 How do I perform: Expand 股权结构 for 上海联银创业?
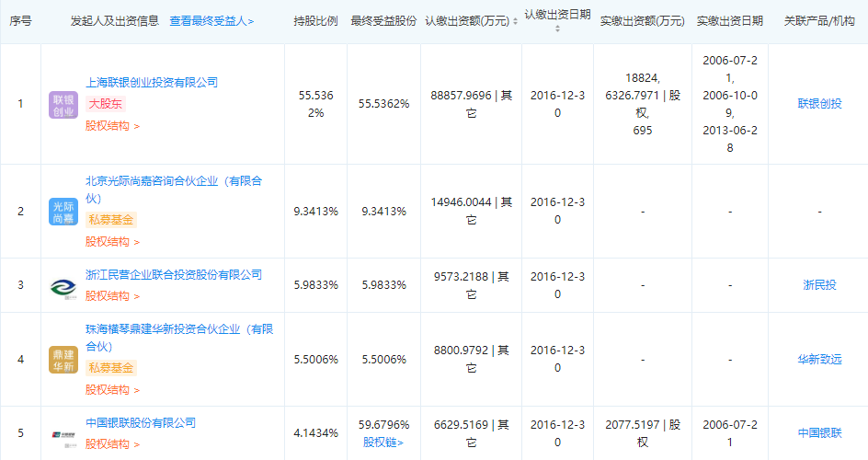[x=112, y=126]
